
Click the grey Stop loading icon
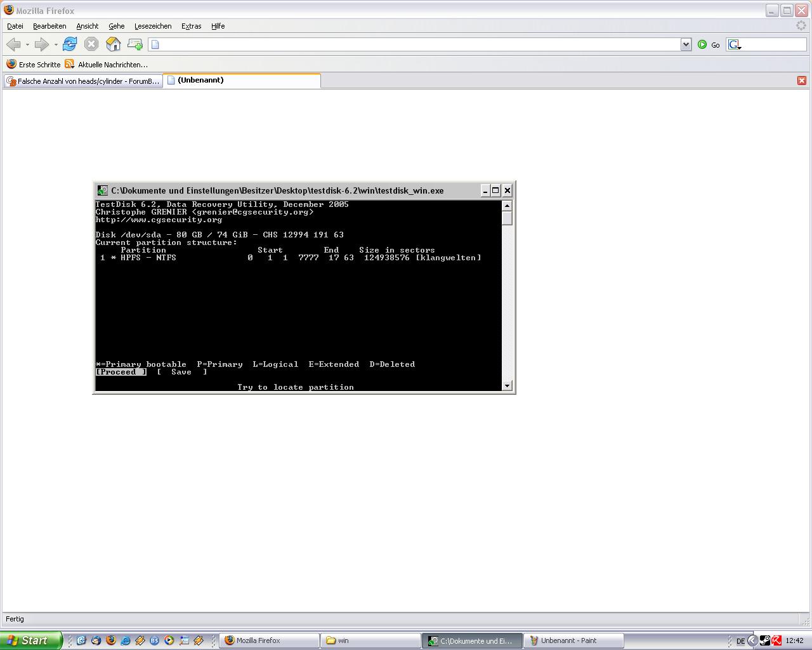pos(91,44)
